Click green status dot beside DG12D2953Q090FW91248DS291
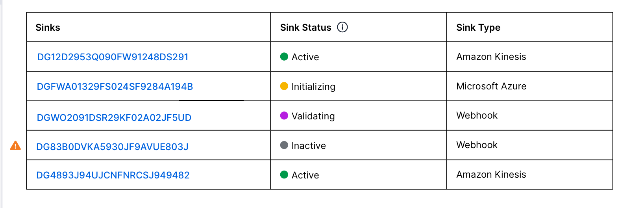The height and width of the screenshot is (208, 644). click(x=284, y=57)
